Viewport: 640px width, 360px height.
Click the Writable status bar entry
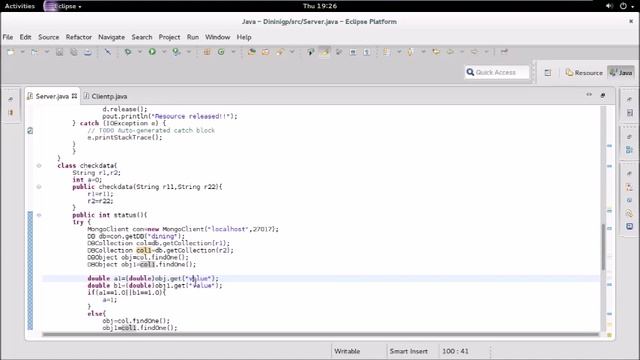coord(347,351)
